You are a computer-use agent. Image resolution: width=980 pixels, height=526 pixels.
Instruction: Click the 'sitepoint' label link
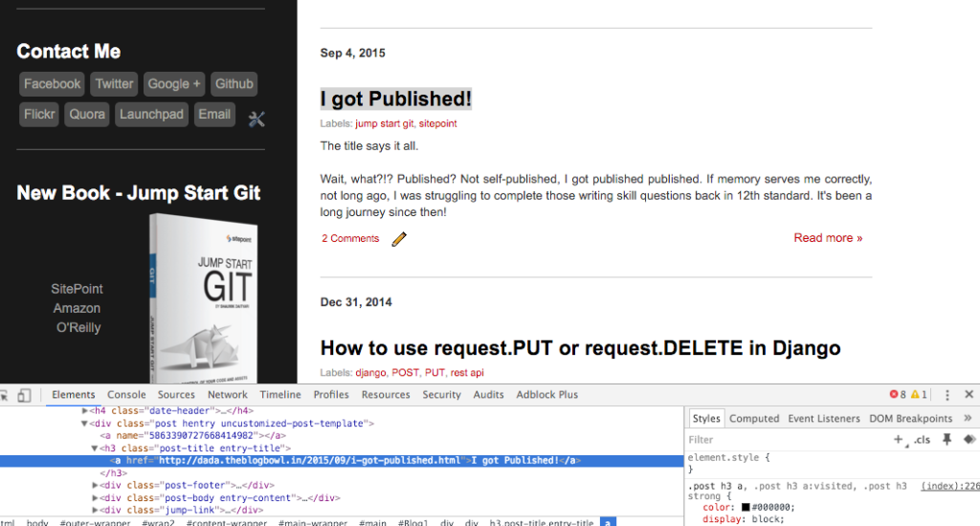pos(437,123)
